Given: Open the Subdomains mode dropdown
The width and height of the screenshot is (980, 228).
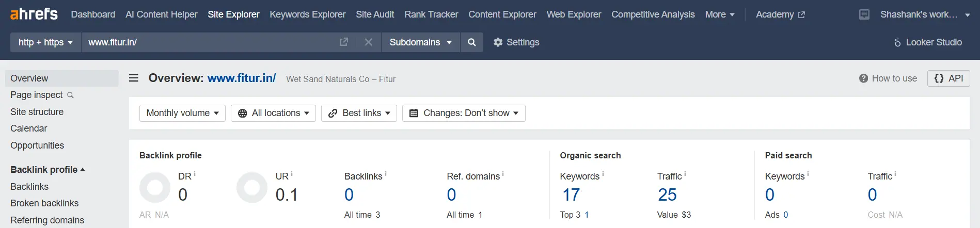Looking at the screenshot, I should click(x=420, y=42).
